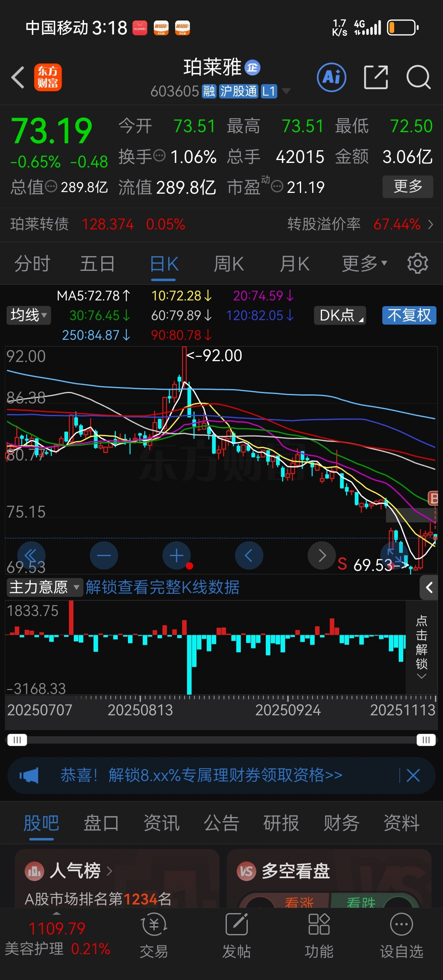Switch to the 分时 chart tab
This screenshot has height=980, width=443.
click(32, 263)
